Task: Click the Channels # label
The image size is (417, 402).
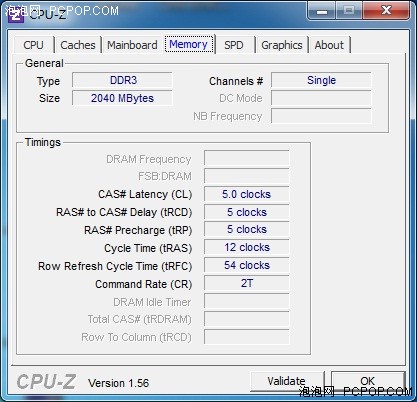Action: point(236,81)
